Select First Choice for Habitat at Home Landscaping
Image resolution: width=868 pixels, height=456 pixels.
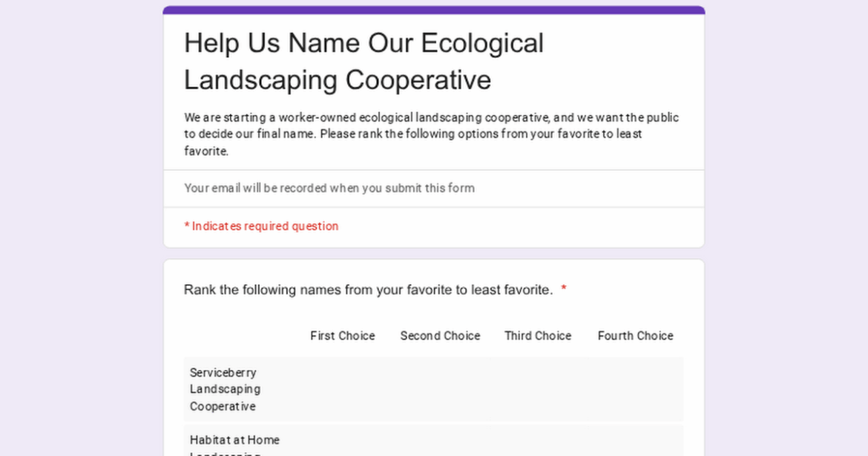pyautogui.click(x=343, y=449)
